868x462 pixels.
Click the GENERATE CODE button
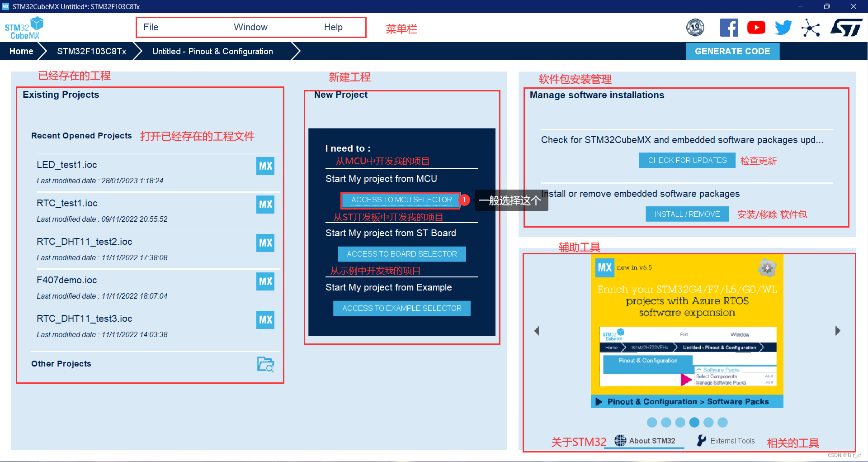pos(732,51)
